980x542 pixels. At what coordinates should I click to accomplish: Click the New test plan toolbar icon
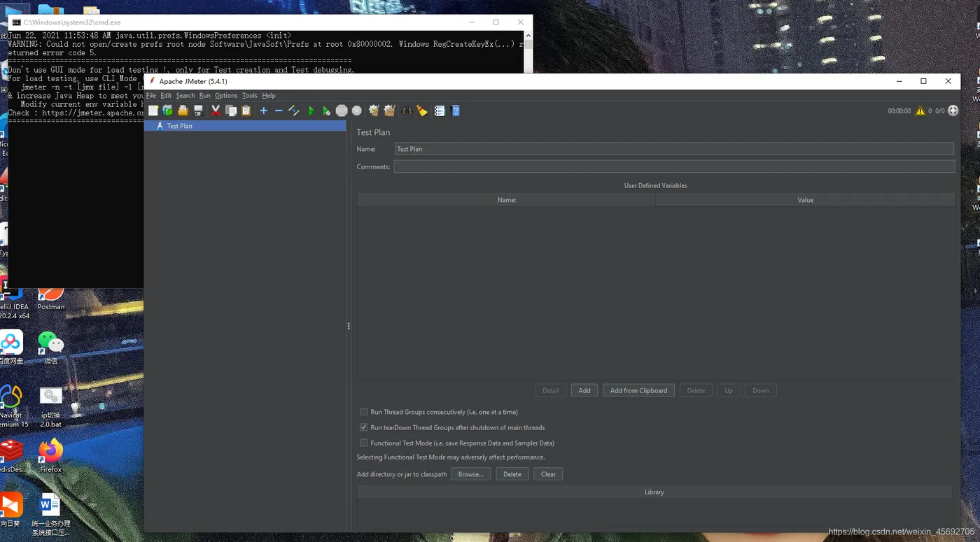153,110
